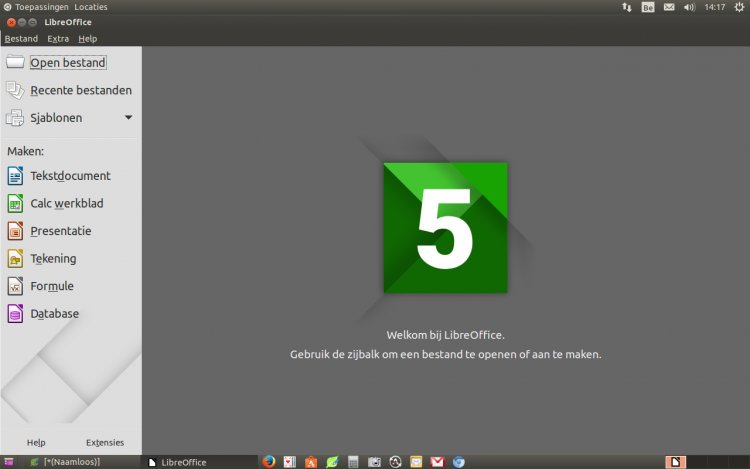Click the Open bestand folder icon
The image size is (750, 469).
tap(15, 63)
